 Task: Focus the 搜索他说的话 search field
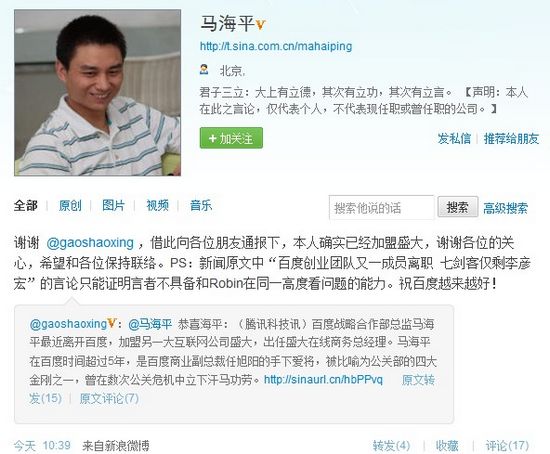(x=382, y=208)
